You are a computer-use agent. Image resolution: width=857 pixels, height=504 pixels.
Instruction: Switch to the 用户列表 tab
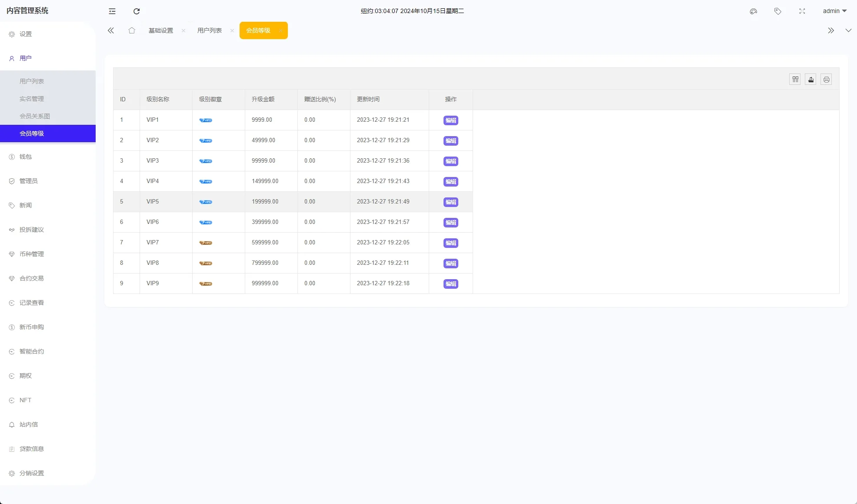pyautogui.click(x=210, y=30)
